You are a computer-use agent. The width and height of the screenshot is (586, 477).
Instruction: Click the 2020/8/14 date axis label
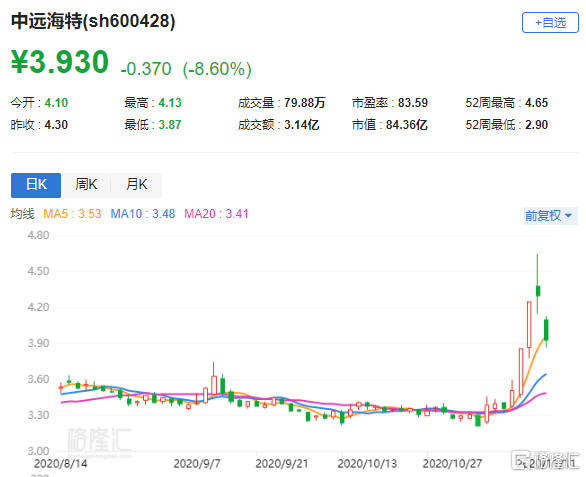pos(61,464)
